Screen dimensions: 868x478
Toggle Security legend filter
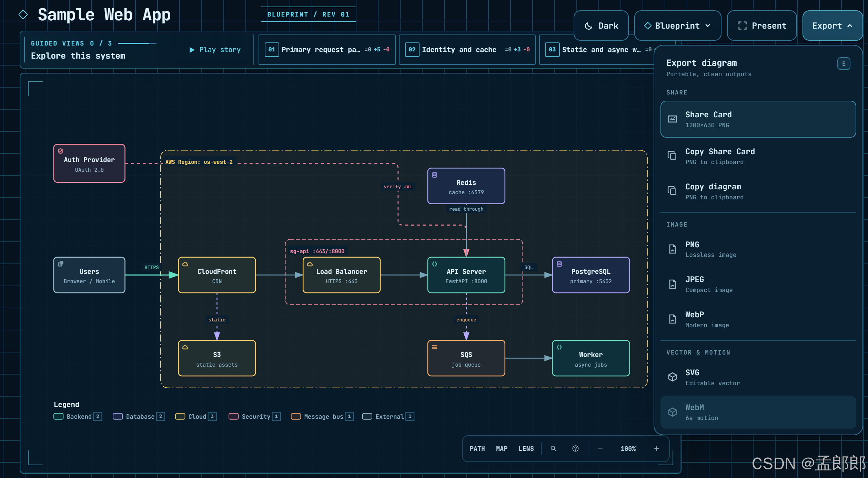pyautogui.click(x=255, y=417)
